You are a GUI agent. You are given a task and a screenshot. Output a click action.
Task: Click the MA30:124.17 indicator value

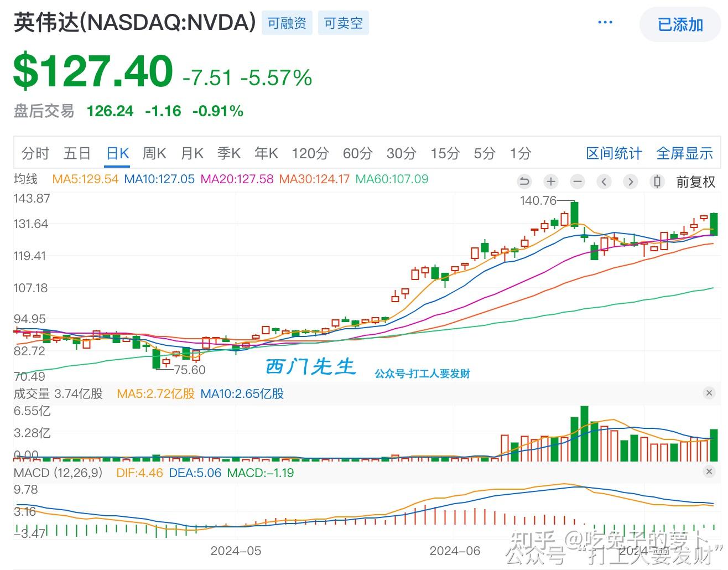pos(314,179)
